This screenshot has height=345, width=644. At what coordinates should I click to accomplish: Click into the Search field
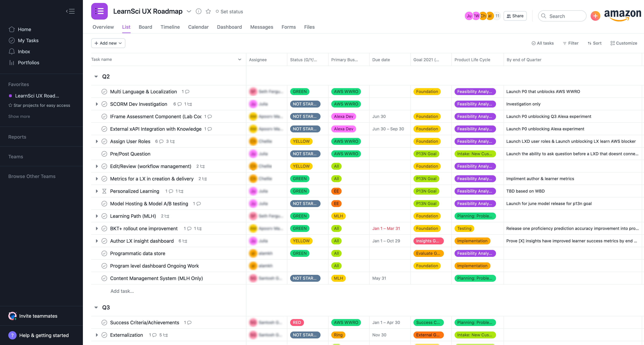tap(562, 16)
